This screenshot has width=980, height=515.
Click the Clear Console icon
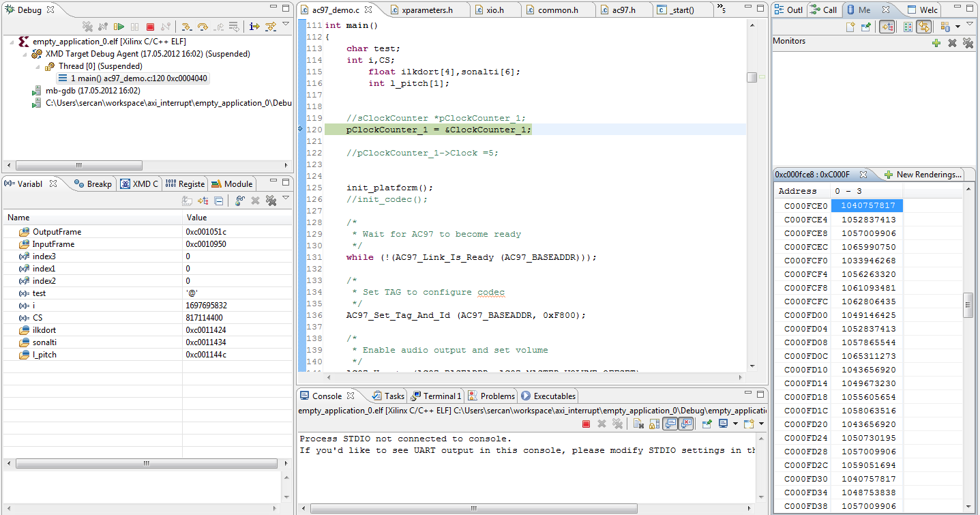coord(638,424)
